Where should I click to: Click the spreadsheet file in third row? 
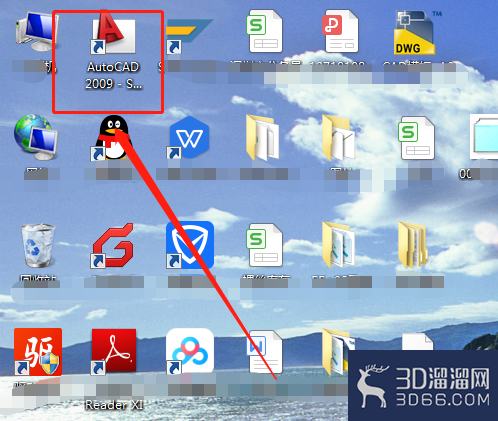265,245
